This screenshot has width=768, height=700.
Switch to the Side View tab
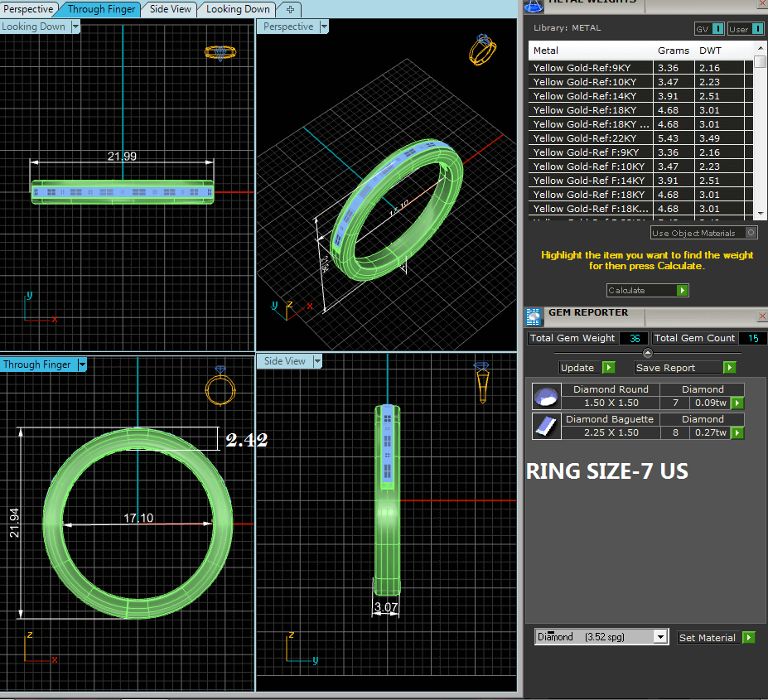169,9
